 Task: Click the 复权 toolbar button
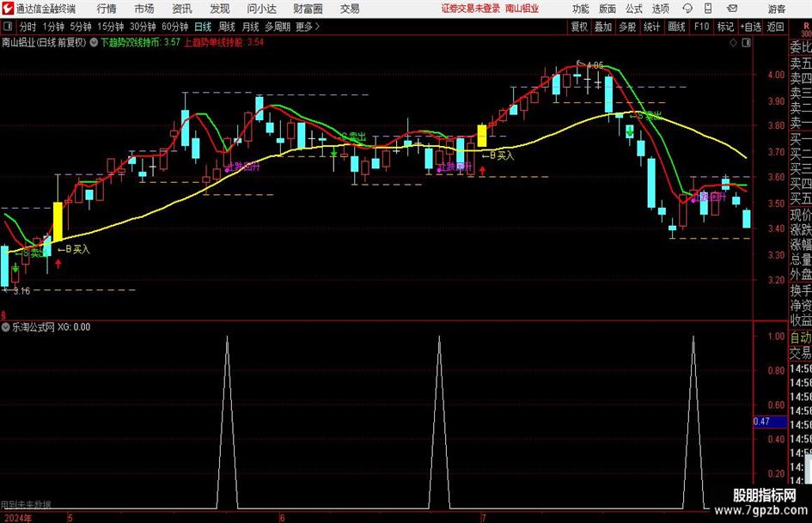pyautogui.click(x=579, y=27)
